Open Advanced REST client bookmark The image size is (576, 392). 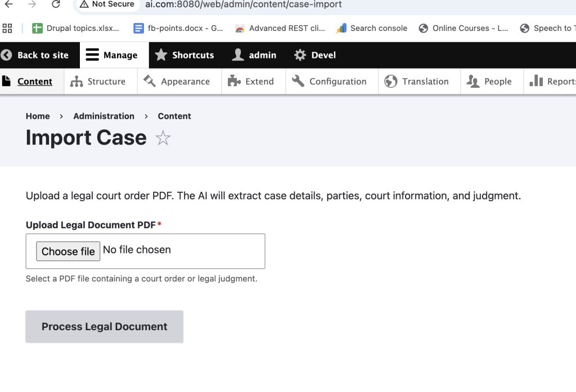[x=280, y=28]
